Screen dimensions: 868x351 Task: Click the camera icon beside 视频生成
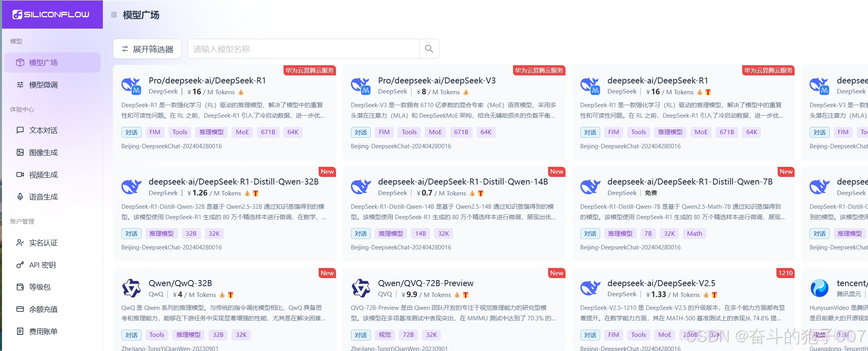(x=20, y=174)
